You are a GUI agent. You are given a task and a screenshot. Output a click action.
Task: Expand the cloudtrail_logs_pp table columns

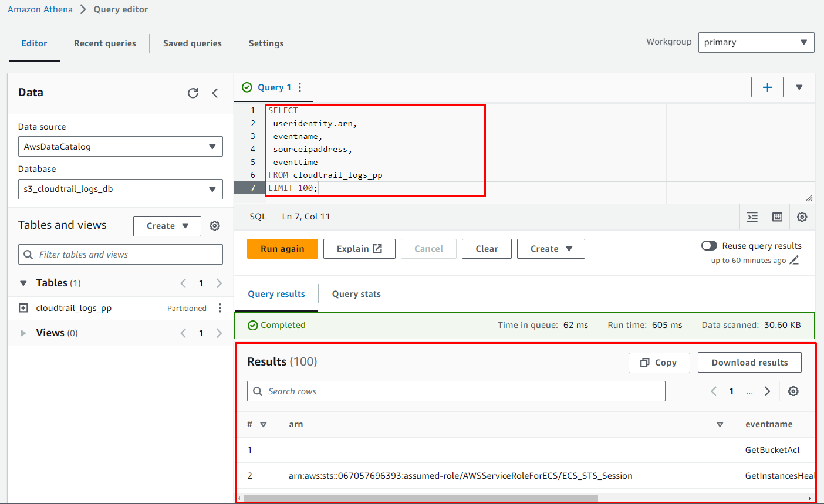click(x=23, y=308)
